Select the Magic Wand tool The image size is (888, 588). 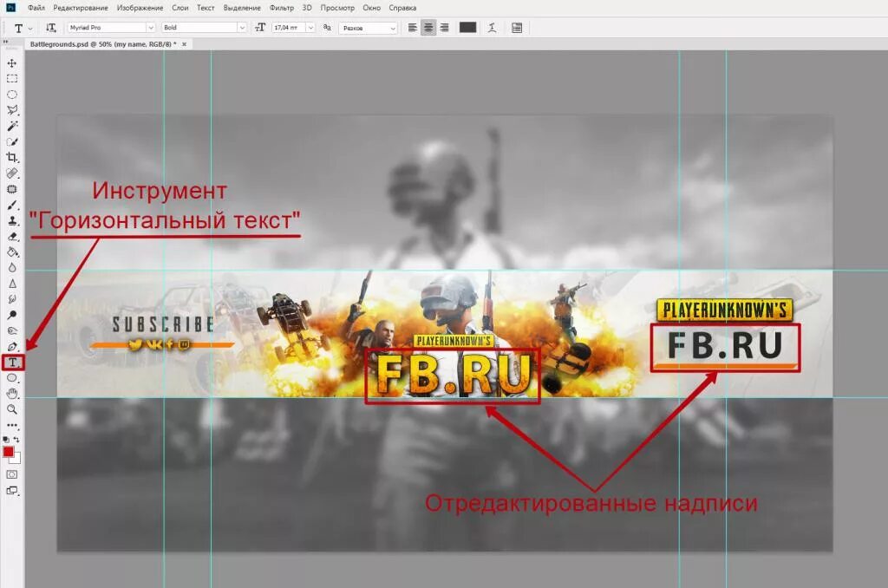pos(12,126)
